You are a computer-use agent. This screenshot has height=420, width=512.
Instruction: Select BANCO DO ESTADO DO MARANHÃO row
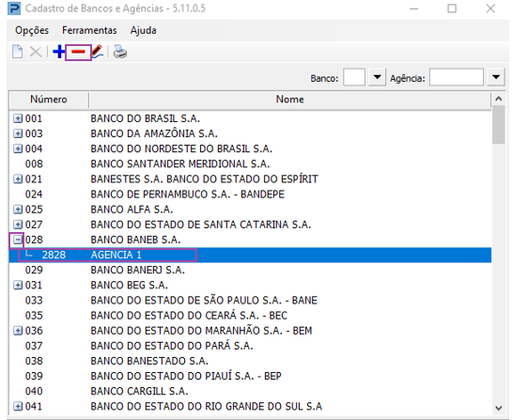click(250, 331)
